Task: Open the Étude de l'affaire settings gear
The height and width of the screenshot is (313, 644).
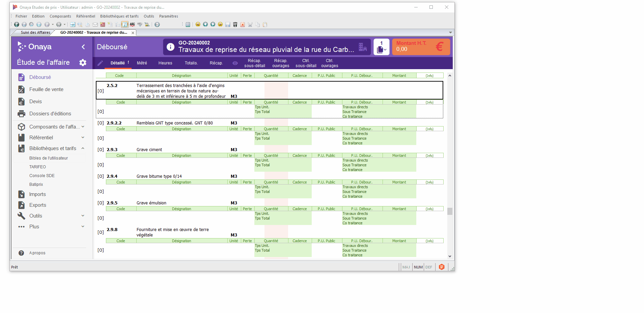Action: pyautogui.click(x=83, y=62)
